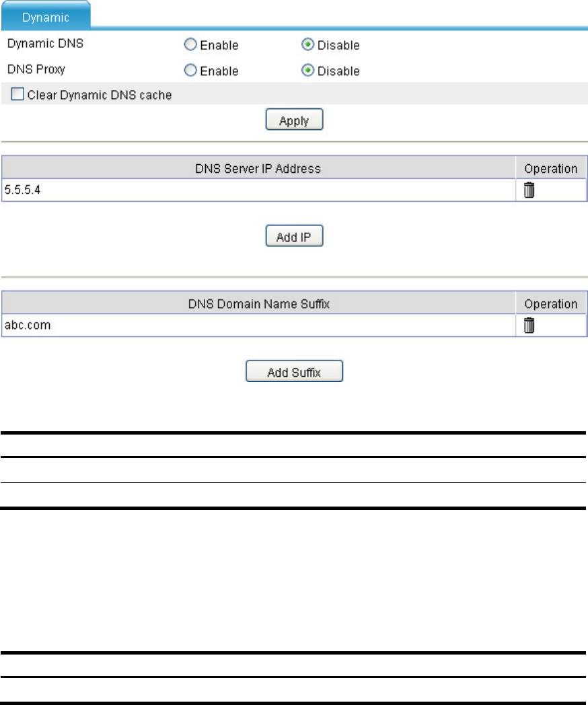Click Operation header in domain suffix table
The height and width of the screenshot is (705, 588).
tap(551, 303)
